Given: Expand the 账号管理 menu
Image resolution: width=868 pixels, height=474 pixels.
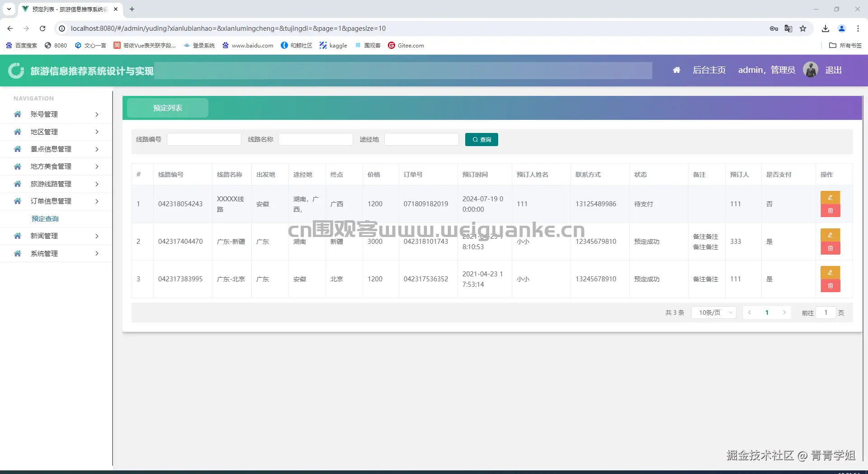Looking at the screenshot, I should click(x=56, y=114).
